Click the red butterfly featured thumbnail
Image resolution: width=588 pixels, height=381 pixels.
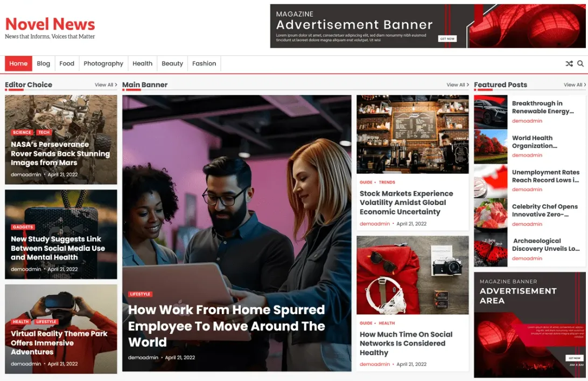491,250
